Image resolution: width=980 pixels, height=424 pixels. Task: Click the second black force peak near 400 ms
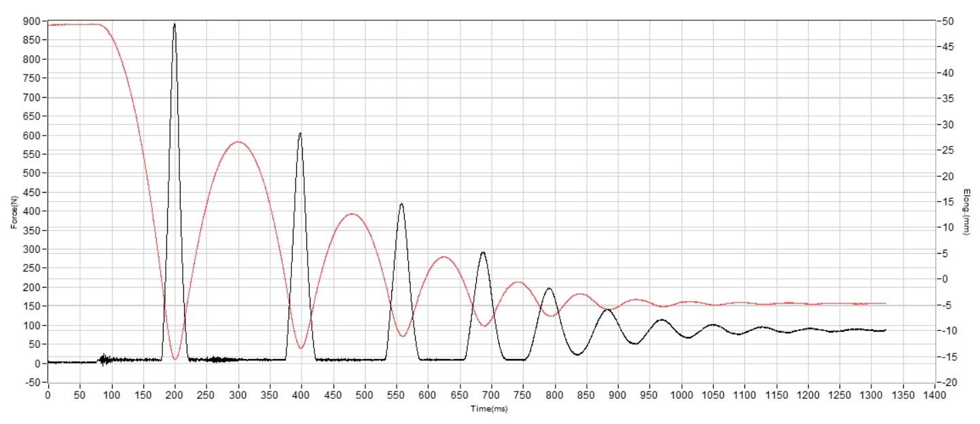[x=300, y=134]
